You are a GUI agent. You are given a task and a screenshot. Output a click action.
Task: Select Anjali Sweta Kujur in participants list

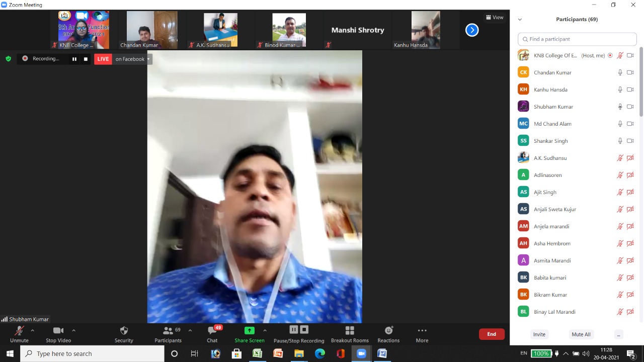[577, 209]
